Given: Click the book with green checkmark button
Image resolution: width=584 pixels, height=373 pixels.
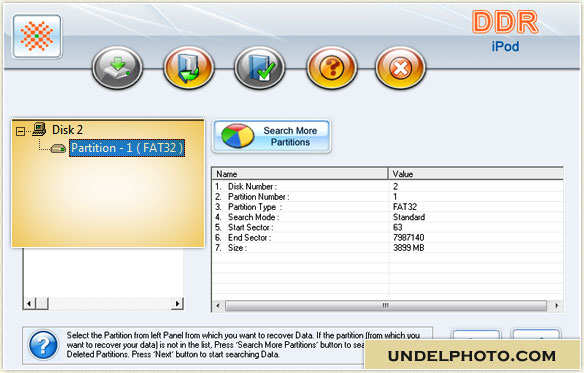Looking at the screenshot, I should coord(260,68).
